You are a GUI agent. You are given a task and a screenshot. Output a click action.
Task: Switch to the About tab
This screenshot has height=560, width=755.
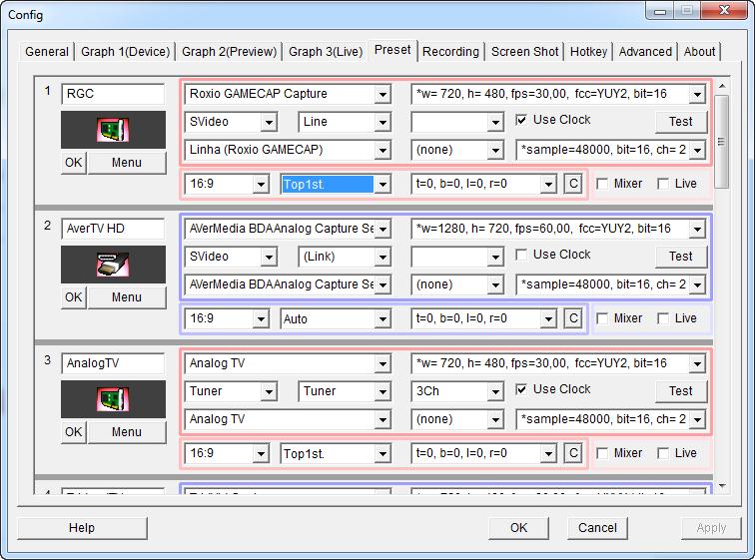coord(700,52)
